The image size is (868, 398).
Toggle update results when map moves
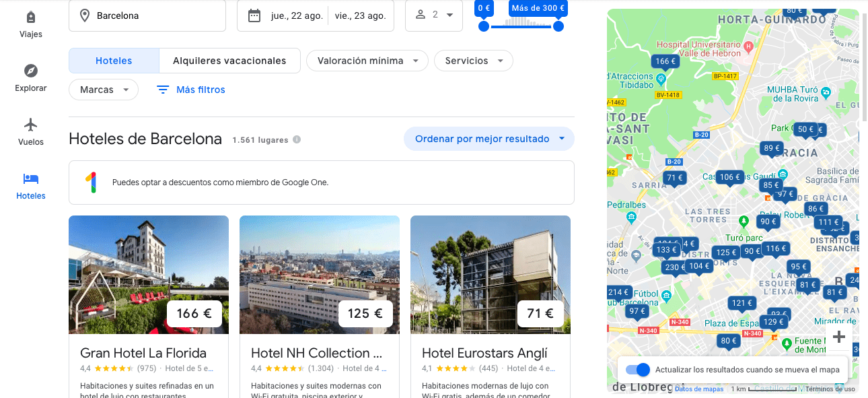point(637,370)
